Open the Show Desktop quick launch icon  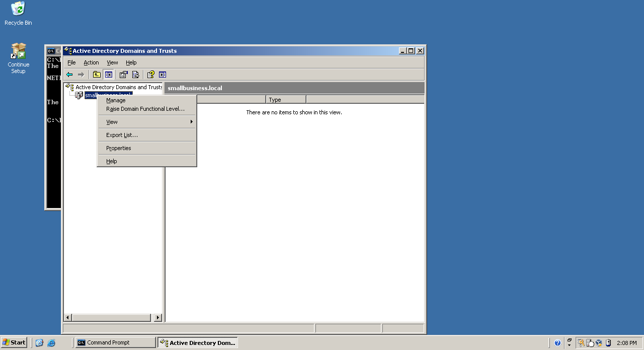point(39,343)
